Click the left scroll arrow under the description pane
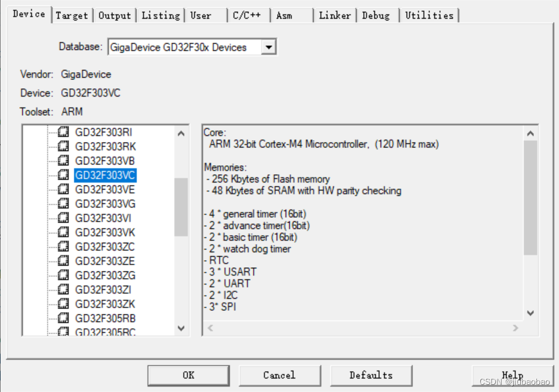 pyautogui.click(x=210, y=328)
